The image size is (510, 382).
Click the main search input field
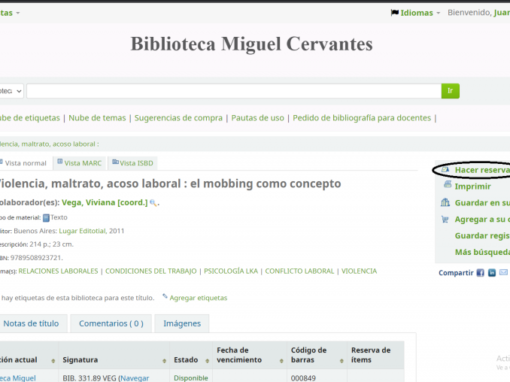[234, 91]
